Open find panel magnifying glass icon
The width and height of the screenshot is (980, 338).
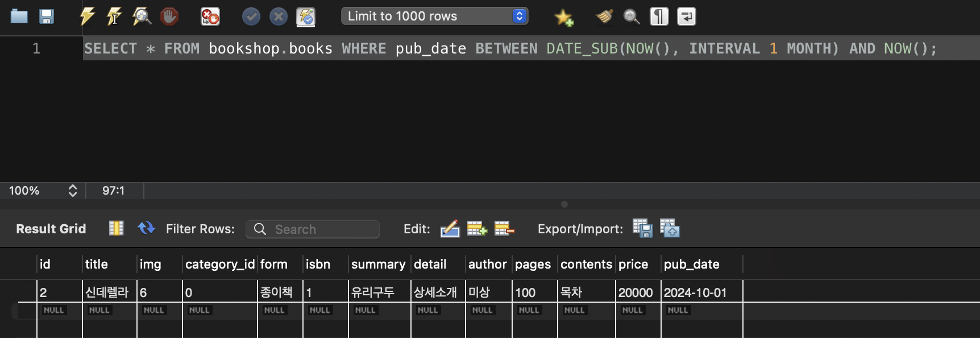coord(632,17)
